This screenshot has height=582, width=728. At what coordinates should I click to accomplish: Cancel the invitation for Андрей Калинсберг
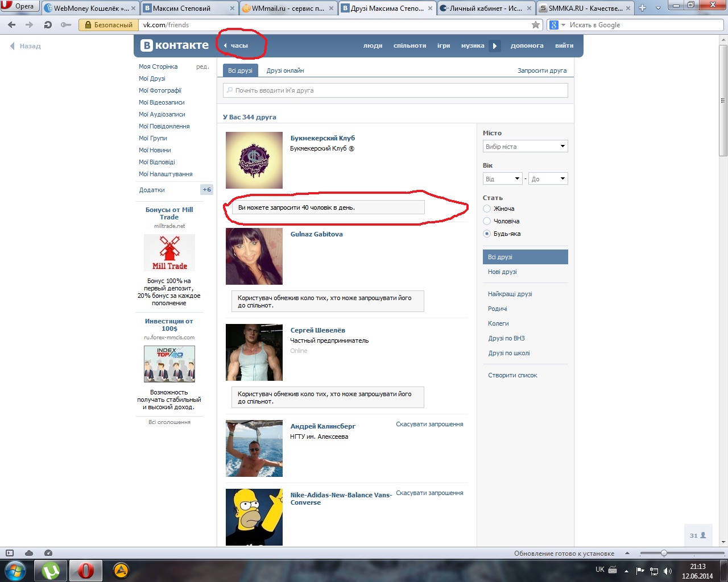tap(429, 424)
